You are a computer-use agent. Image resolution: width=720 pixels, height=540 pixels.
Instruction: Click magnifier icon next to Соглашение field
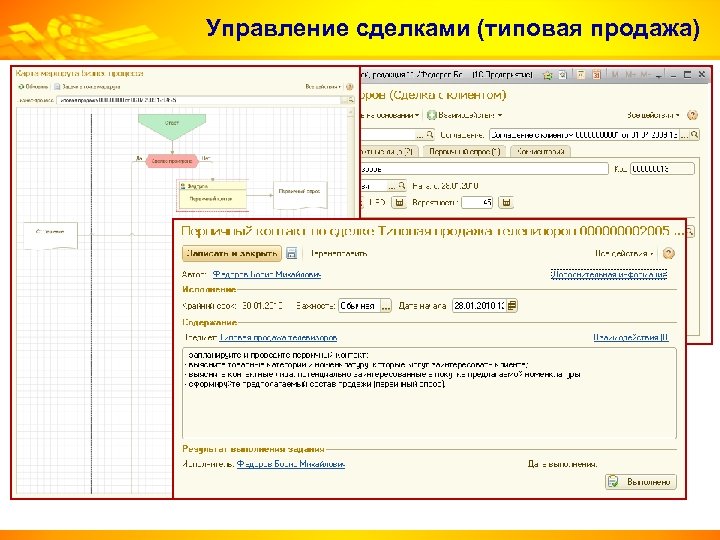tap(695, 135)
